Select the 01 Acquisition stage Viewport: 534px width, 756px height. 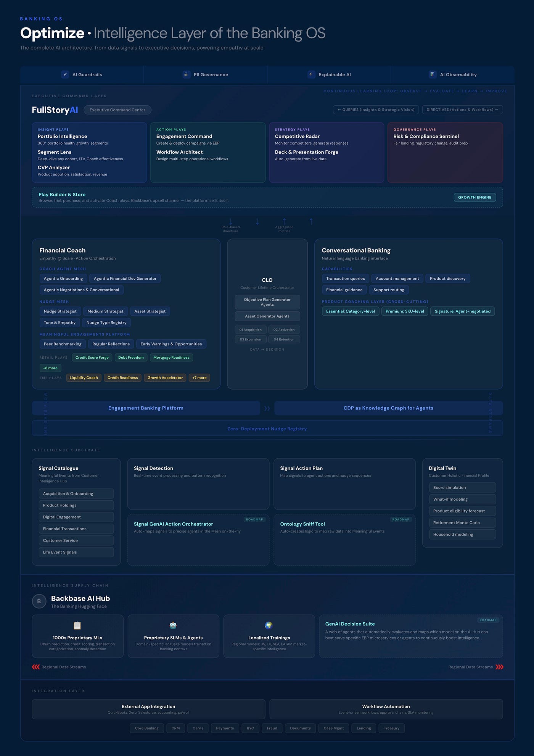tap(251, 330)
